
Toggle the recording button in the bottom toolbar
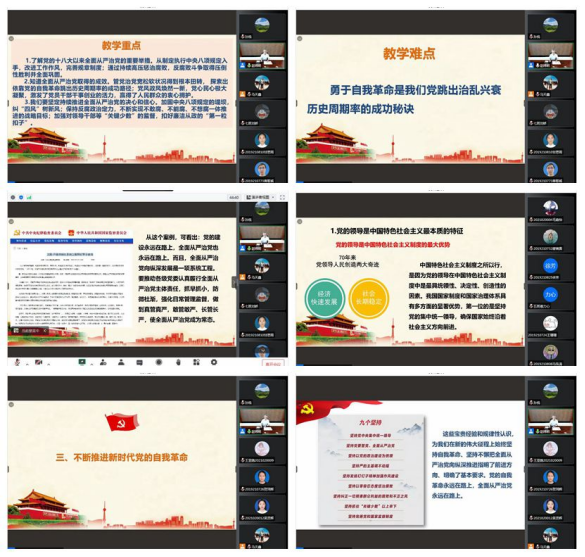[159, 362]
